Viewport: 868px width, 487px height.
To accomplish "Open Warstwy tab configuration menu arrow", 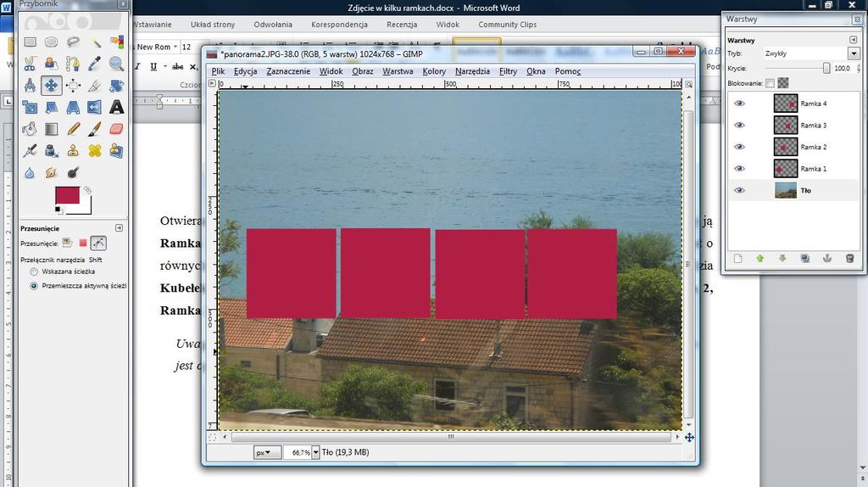I will [853, 40].
